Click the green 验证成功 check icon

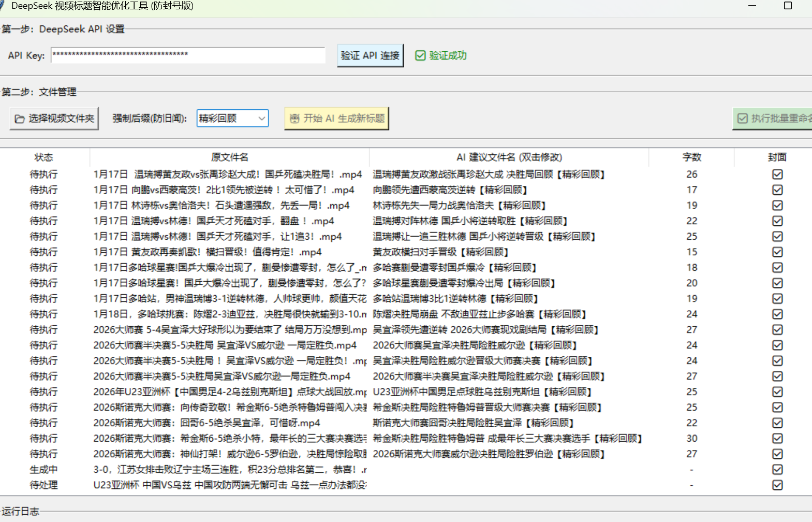click(420, 55)
